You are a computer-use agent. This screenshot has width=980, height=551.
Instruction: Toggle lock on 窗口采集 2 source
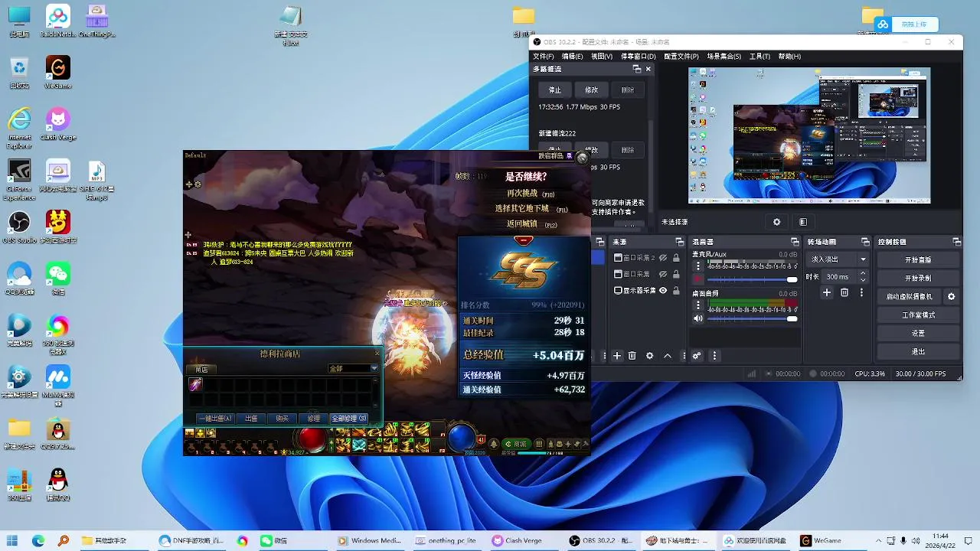click(676, 258)
